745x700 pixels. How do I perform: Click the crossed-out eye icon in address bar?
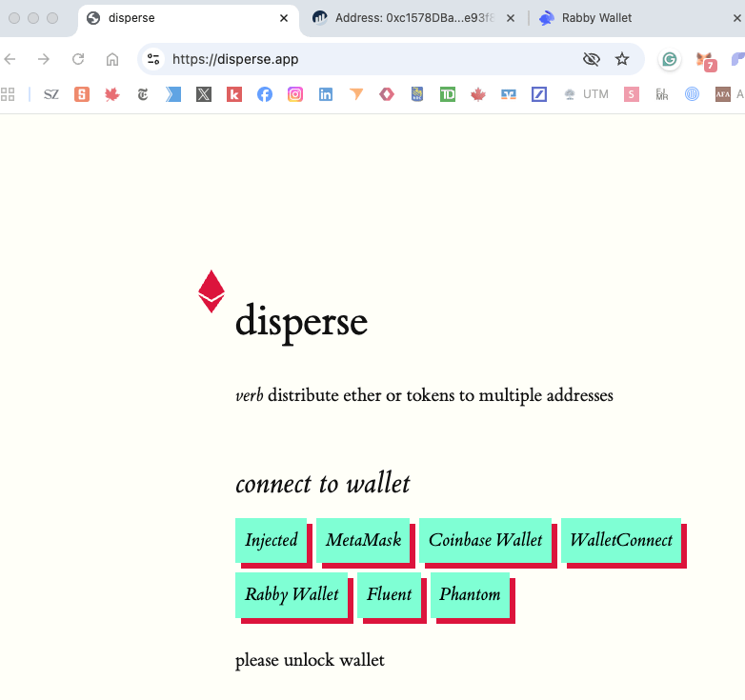coord(591,59)
